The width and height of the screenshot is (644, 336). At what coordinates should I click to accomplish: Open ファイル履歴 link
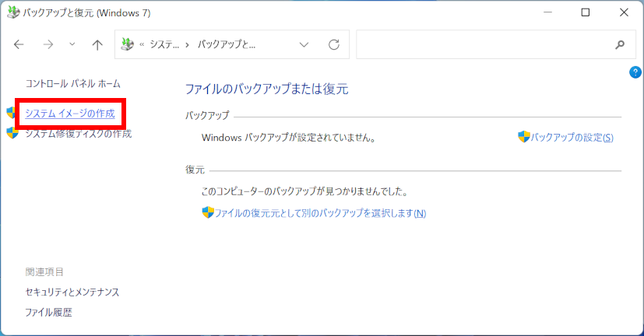(49, 313)
